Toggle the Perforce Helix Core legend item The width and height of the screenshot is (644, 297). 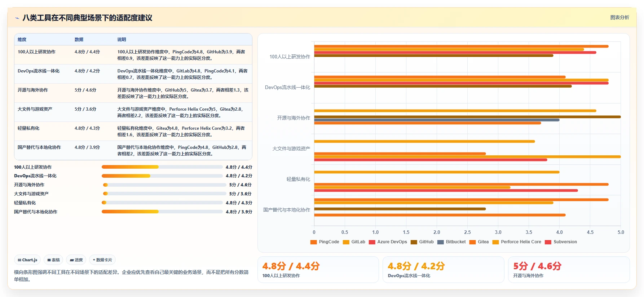pos(517,242)
